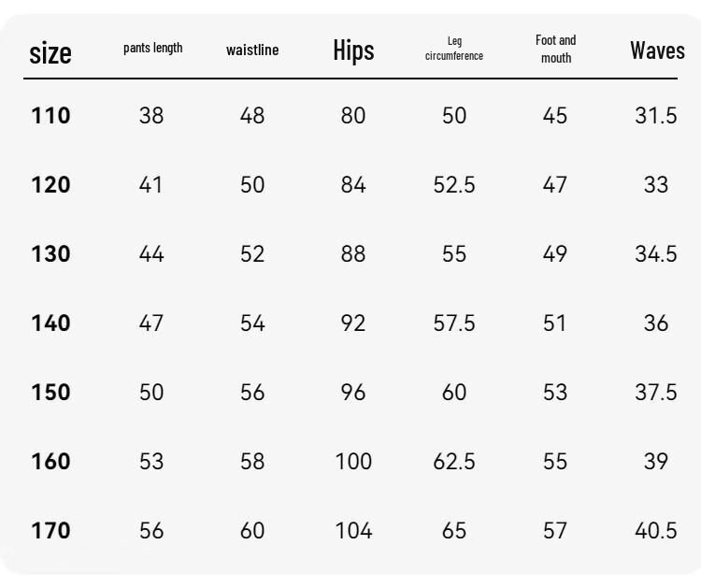Click the 'Leg circumference' header
Image resolution: width=701 pixels, height=588 pixels.
click(454, 49)
